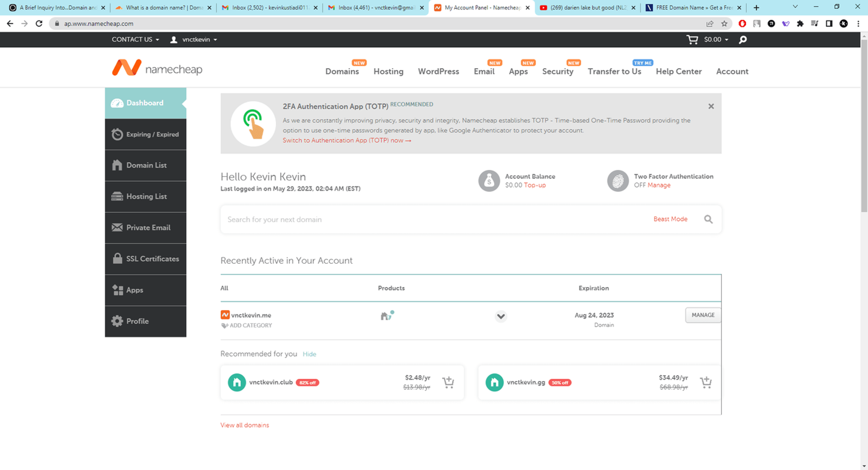Click the MANAGE button for vnctkevin.me
Viewport: 868px width, 470px height.
[x=703, y=315]
